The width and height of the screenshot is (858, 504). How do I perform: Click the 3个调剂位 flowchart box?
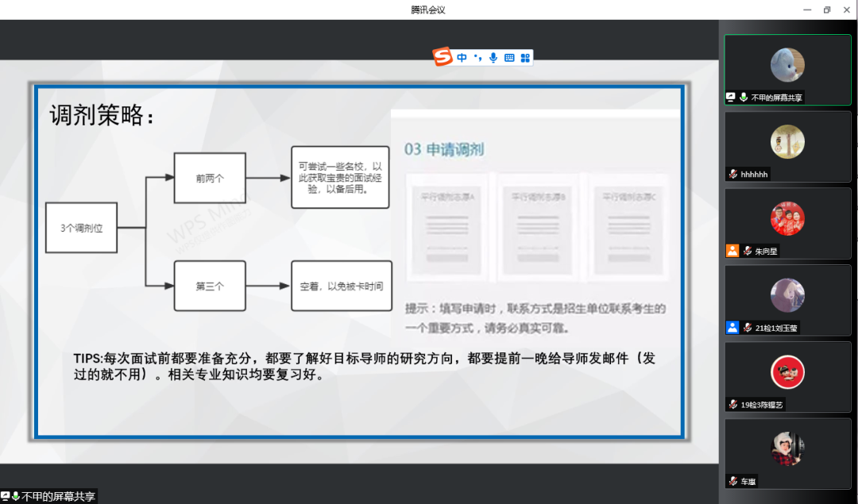tap(82, 228)
